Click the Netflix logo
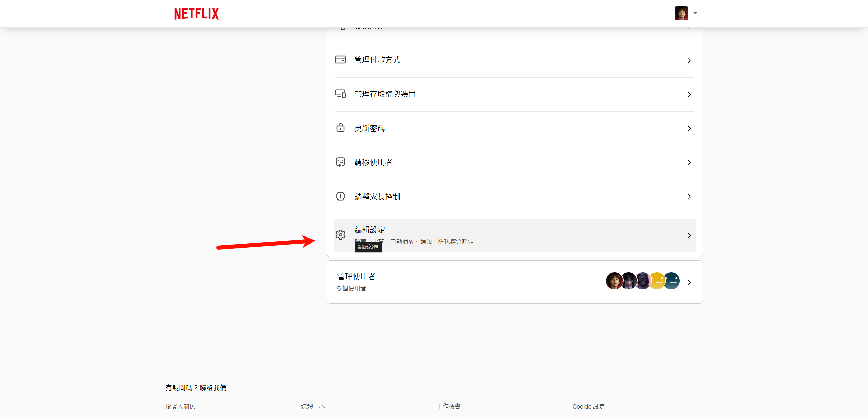 tap(196, 14)
